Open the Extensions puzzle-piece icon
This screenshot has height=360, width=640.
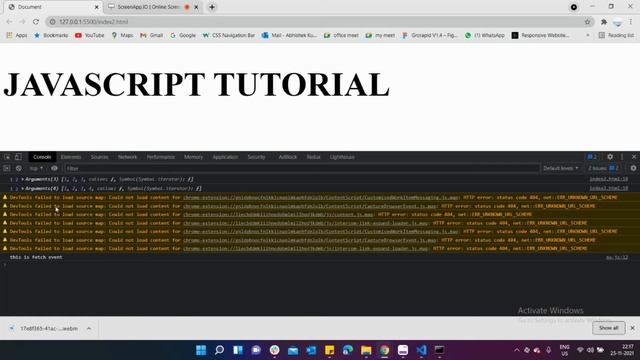pos(604,22)
